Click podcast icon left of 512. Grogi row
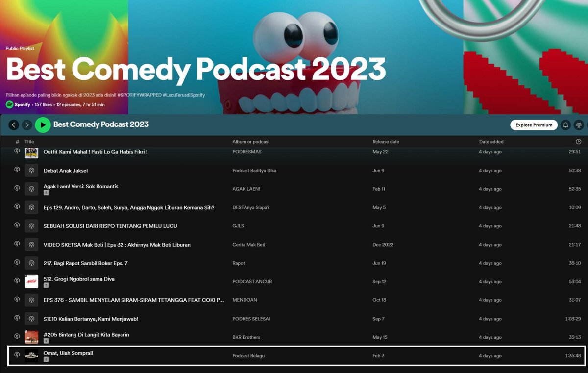Viewport: 588px width, 373px height. [x=17, y=281]
